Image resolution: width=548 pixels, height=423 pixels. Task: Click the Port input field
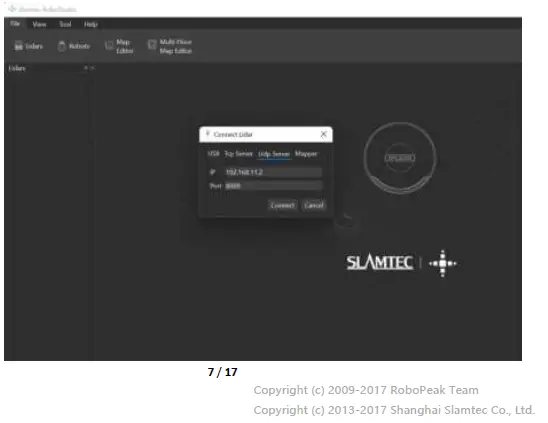[x=273, y=186]
